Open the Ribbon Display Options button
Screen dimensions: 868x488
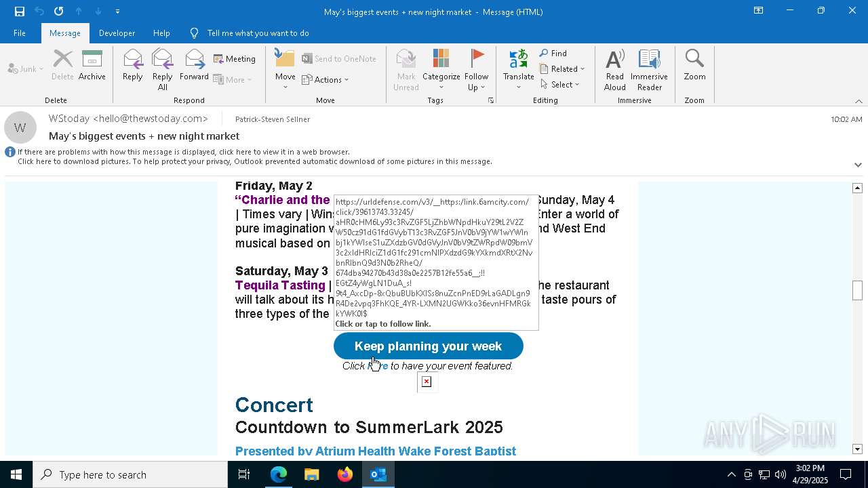[758, 11]
